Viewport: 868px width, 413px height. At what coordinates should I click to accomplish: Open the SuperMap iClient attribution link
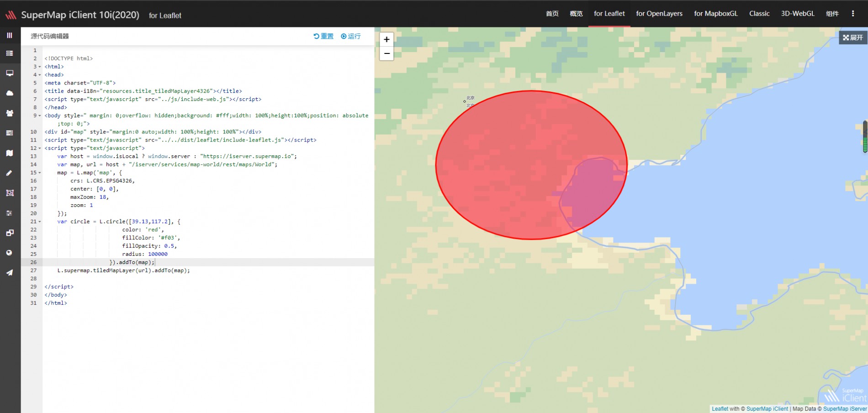pos(767,409)
